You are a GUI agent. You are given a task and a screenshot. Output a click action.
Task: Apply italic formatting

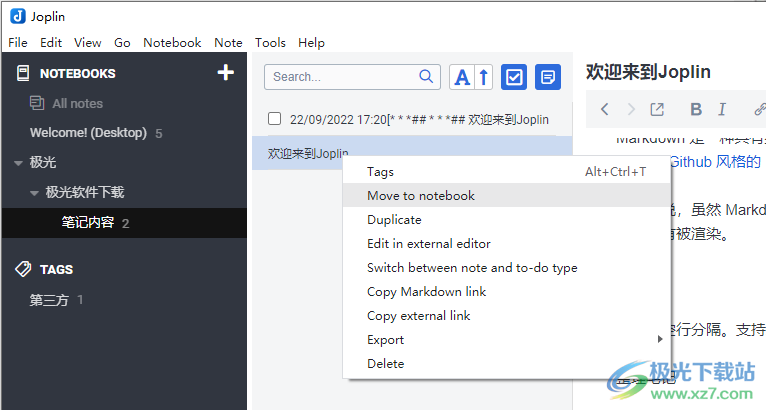point(722,109)
